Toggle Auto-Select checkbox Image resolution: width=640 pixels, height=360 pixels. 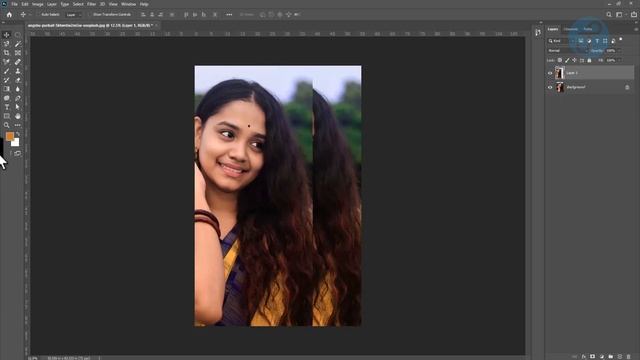39,14
